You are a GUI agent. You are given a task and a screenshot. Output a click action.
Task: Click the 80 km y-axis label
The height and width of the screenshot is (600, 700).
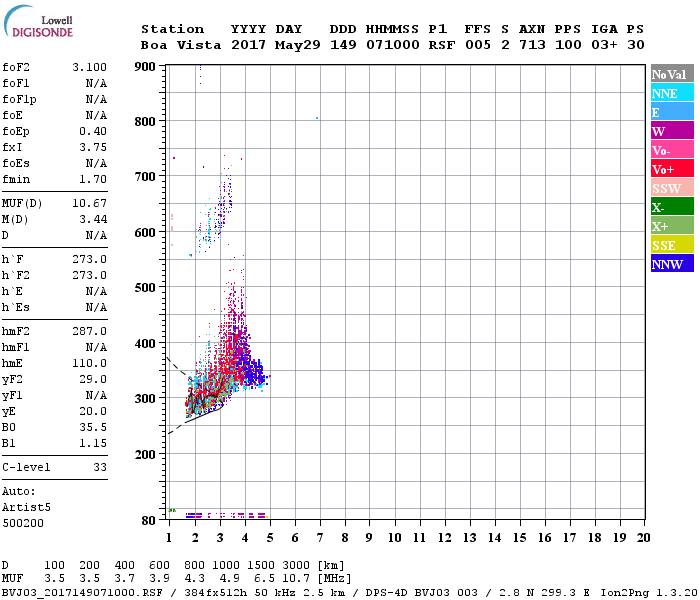(148, 521)
